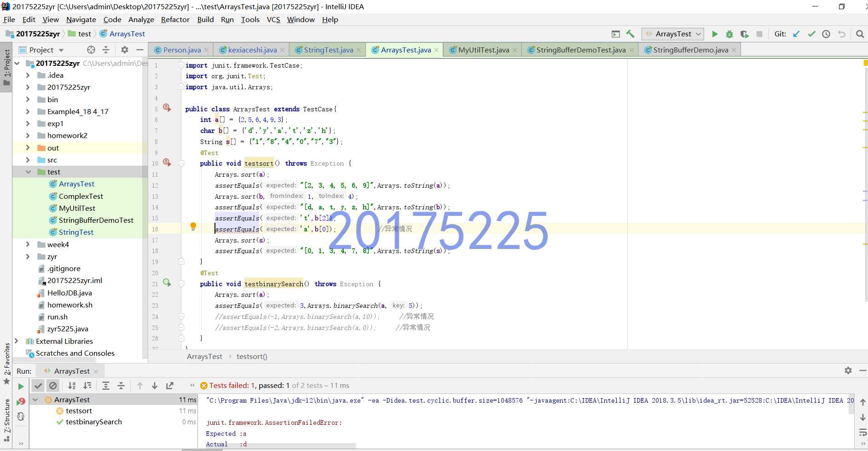Open the Refactor menu
Viewport: 868px width, 451px height.
click(175, 19)
